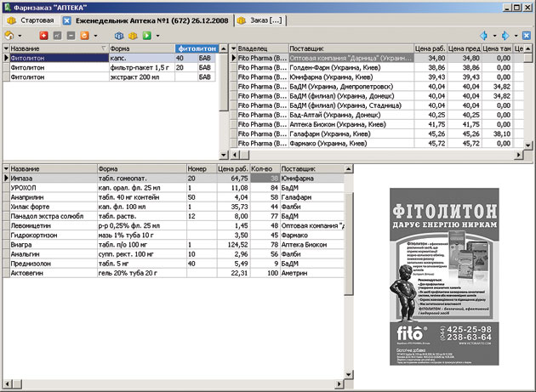Switch to the Стартовая tab
Image resolution: width=536 pixels, height=392 pixels.
[31, 20]
